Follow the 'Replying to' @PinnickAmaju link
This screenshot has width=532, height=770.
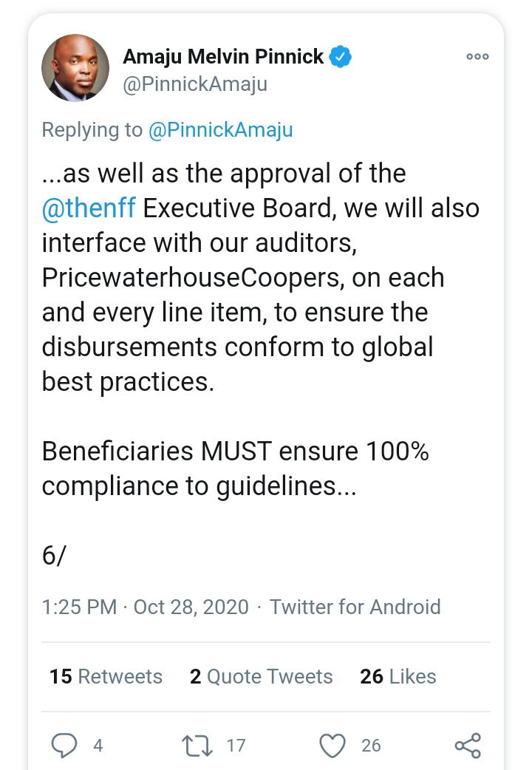220,130
